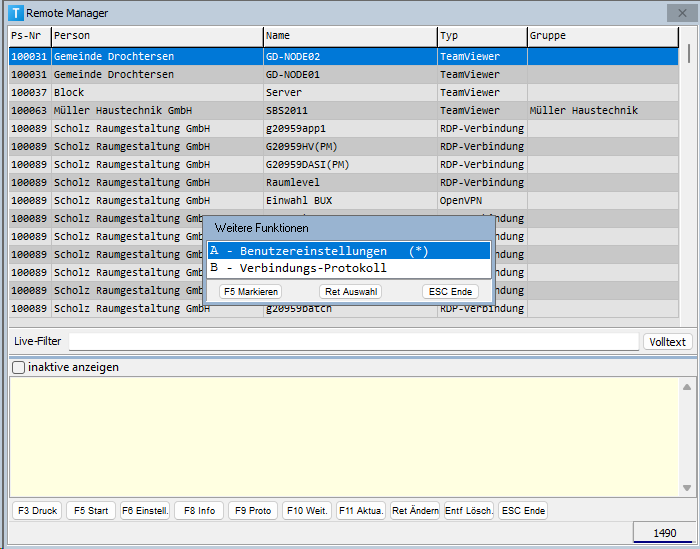Click the 'Müller Haustechnik' group cell

pyautogui.click(x=603, y=110)
